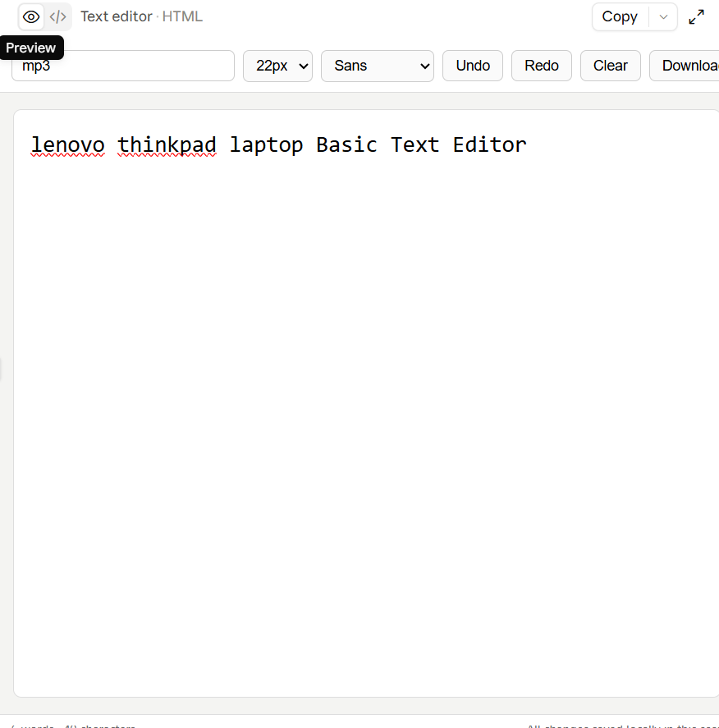Clear the editor with Clear button

click(x=611, y=66)
